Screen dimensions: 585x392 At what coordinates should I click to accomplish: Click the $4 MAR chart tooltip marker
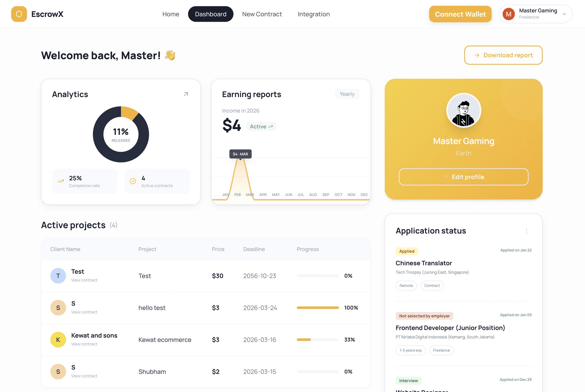[240, 154]
